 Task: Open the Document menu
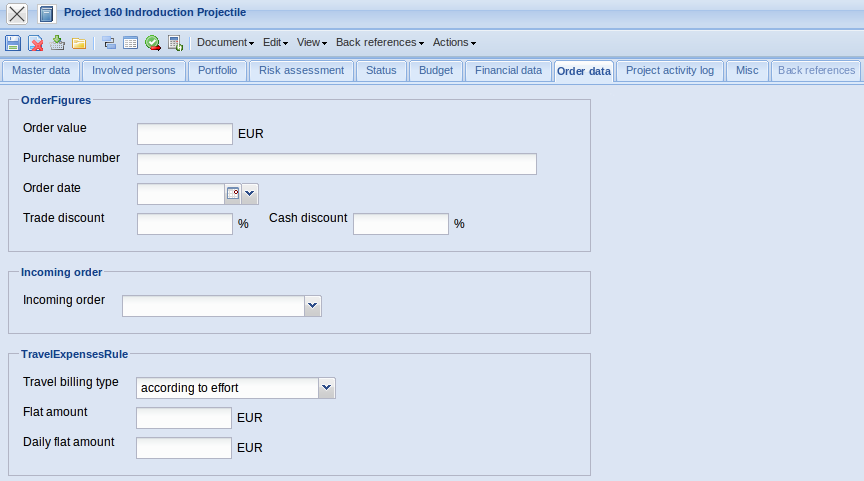click(225, 43)
